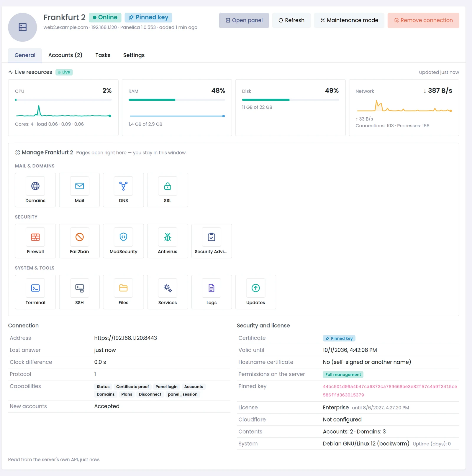
Task: Click the Panel login capability tag
Action: (166, 387)
